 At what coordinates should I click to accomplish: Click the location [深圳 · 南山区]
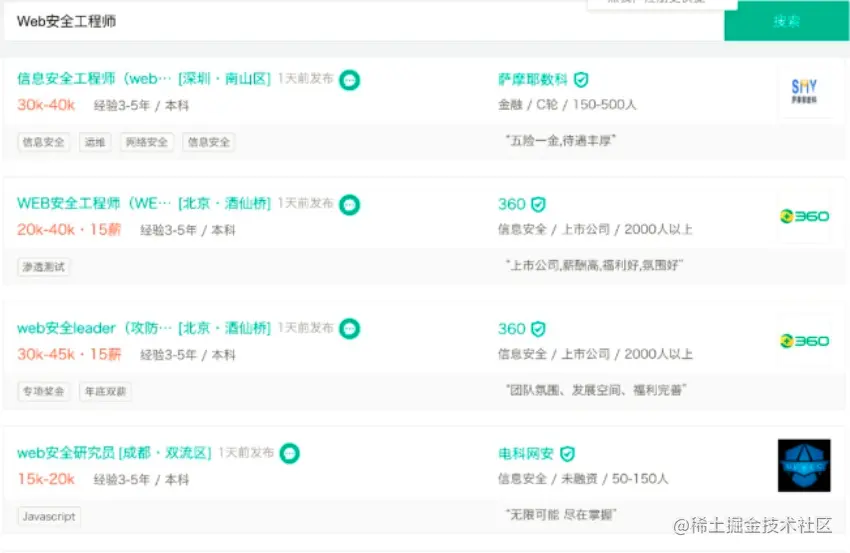point(224,79)
